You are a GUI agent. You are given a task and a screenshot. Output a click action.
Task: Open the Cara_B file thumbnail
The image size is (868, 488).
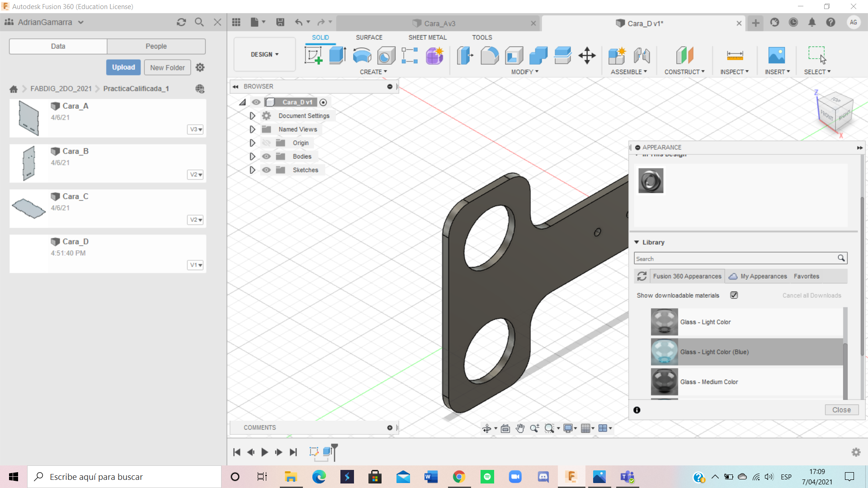coord(29,163)
